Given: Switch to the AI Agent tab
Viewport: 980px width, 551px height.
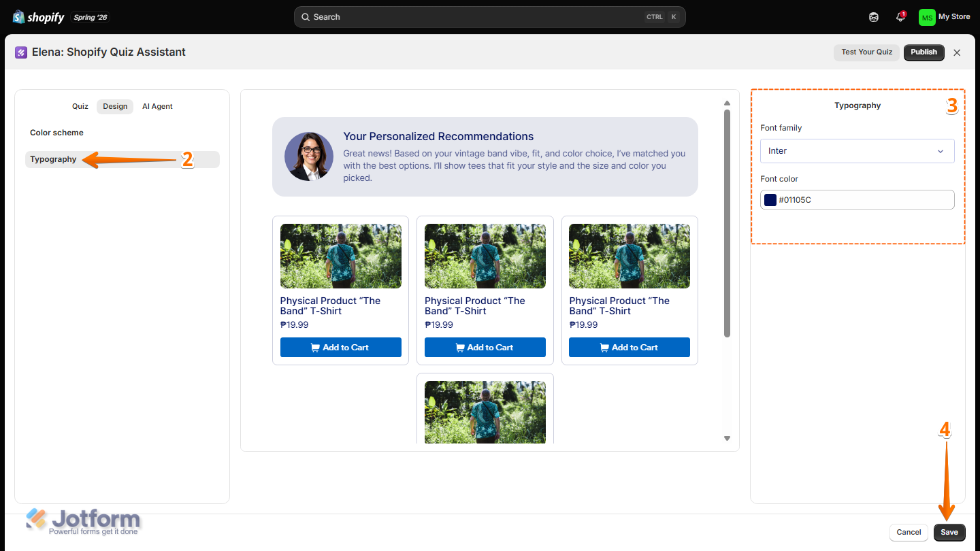Looking at the screenshot, I should tap(157, 106).
